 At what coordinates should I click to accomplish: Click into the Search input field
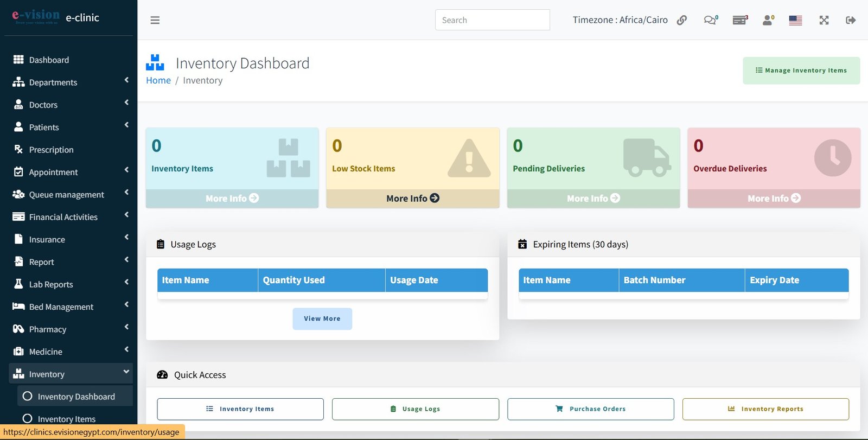tap(492, 20)
